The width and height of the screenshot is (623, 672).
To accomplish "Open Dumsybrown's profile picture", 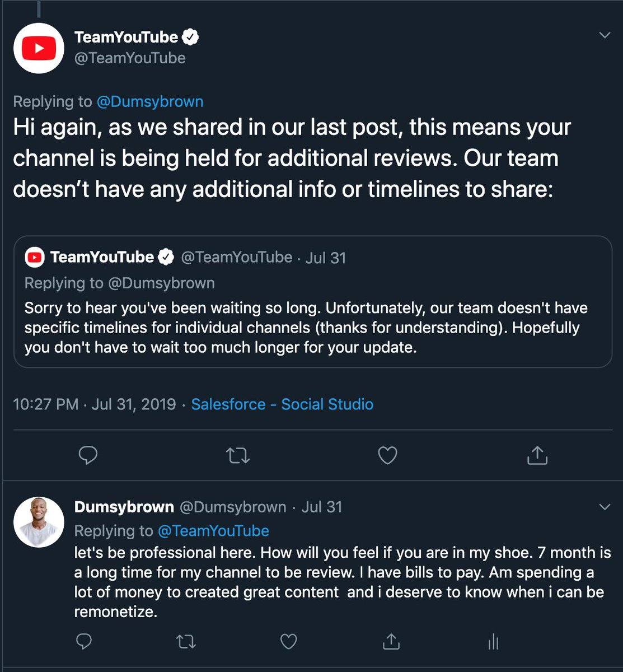I will click(x=39, y=522).
